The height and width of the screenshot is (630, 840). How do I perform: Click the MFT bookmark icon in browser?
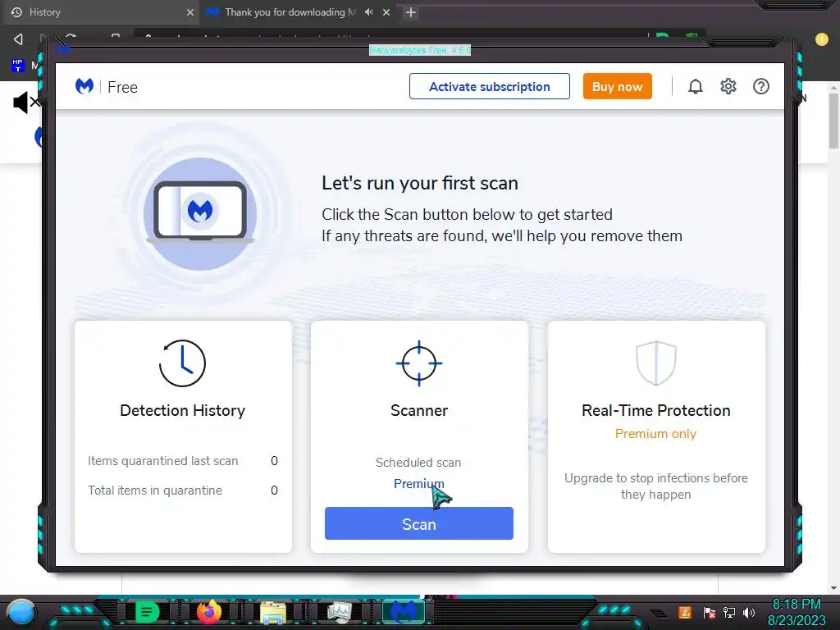(x=18, y=66)
